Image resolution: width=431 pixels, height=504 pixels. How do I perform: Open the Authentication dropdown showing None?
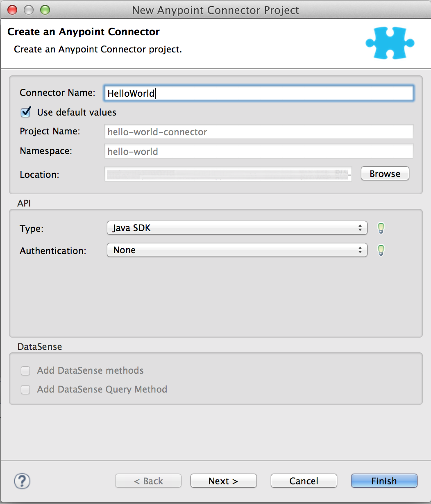pyautogui.click(x=237, y=250)
